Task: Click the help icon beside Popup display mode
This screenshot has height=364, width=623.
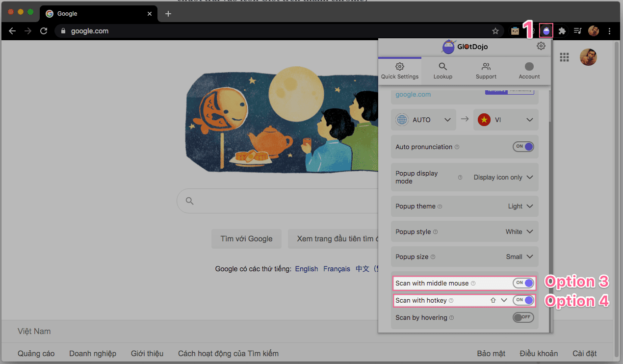Action: [460, 177]
